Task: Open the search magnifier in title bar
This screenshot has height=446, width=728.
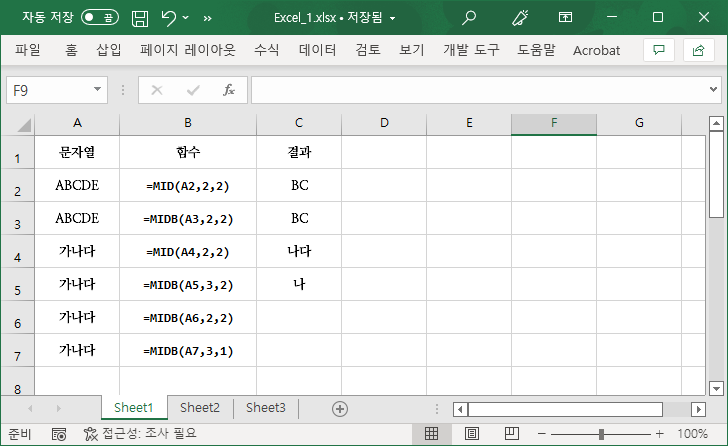Action: [x=469, y=18]
